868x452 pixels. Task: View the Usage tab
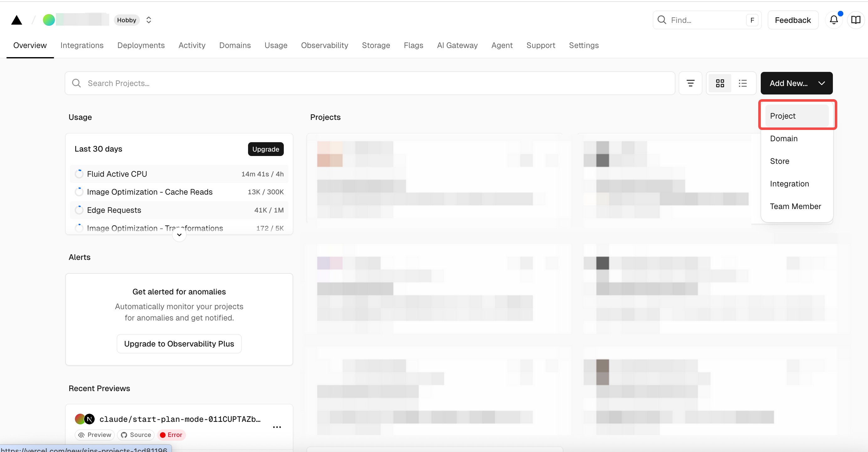click(276, 45)
